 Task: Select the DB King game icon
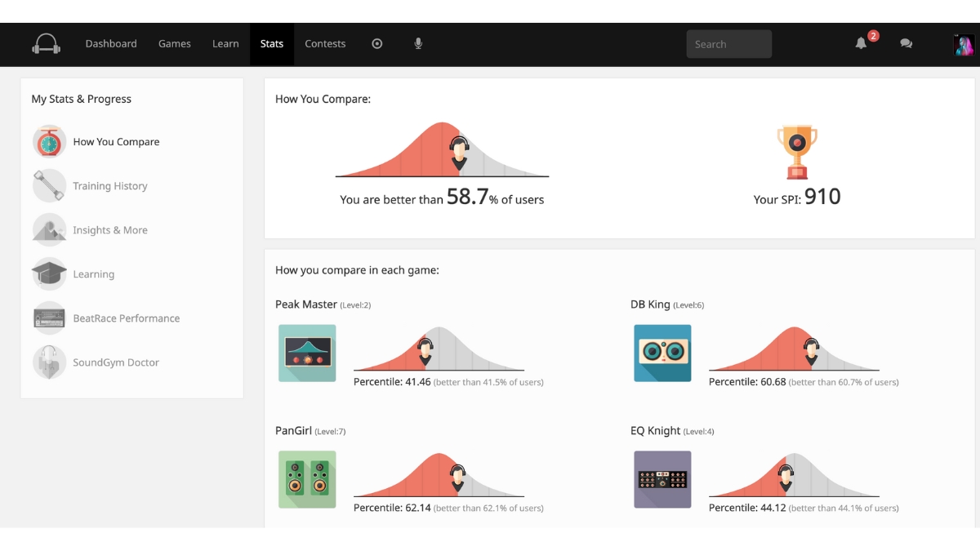coord(662,353)
